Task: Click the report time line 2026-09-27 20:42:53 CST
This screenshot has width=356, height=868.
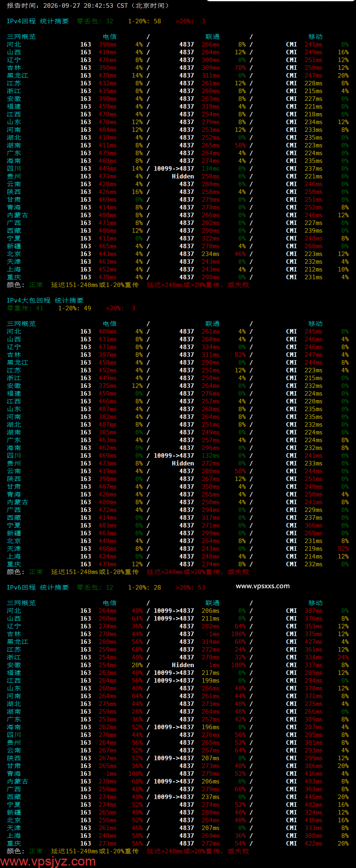Action: pos(87,6)
